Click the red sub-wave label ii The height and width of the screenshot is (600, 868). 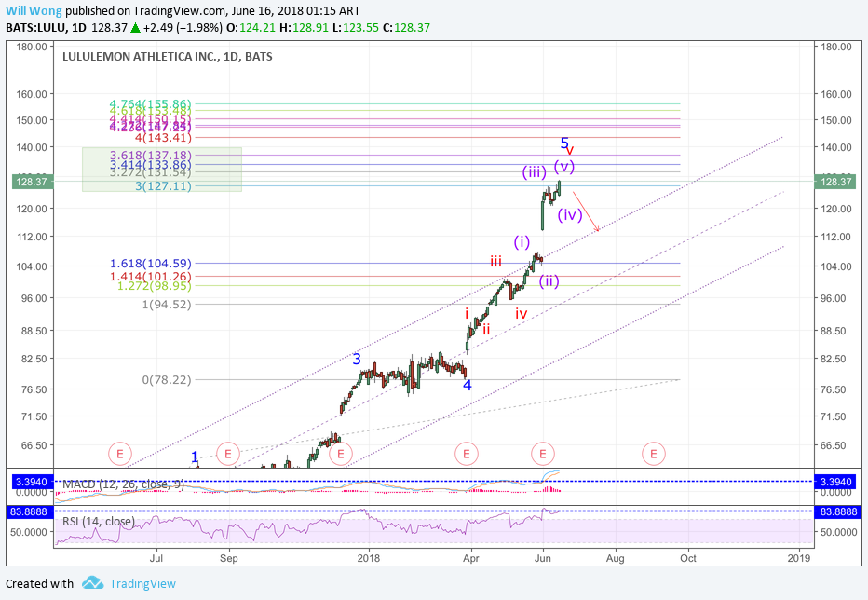(486, 330)
